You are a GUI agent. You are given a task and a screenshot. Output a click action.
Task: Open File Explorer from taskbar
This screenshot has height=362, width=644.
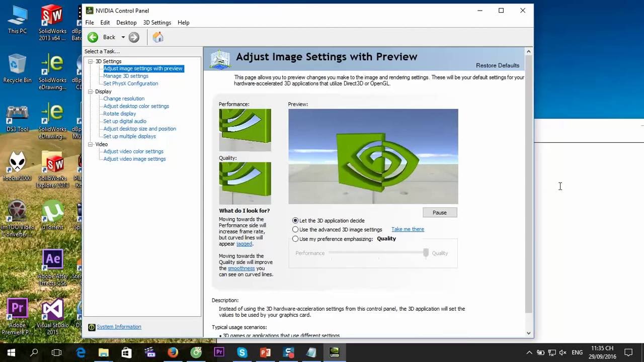(104, 352)
